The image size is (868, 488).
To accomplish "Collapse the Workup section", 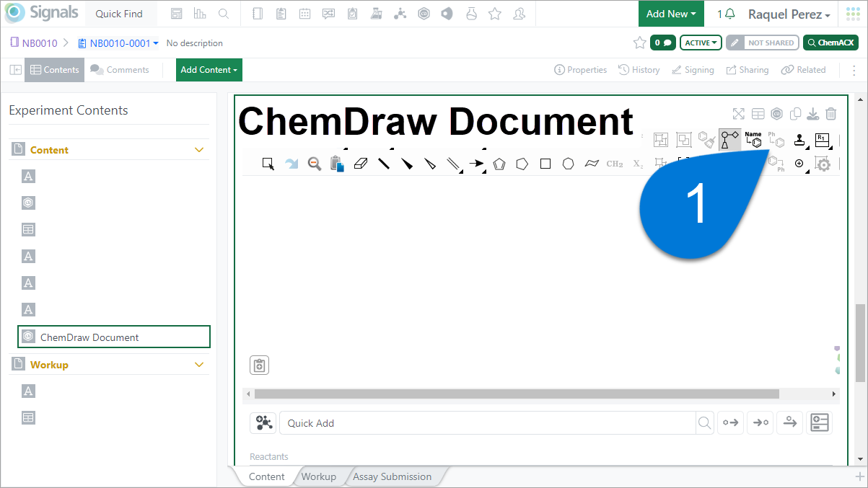I will (x=200, y=365).
